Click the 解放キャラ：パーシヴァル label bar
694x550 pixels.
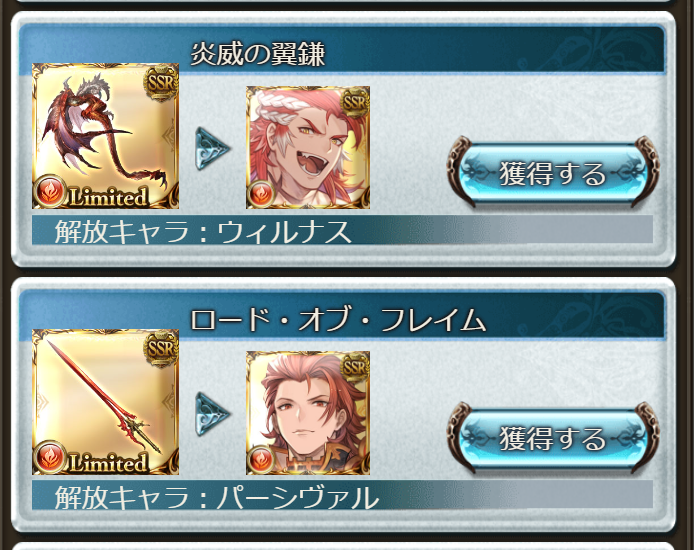(x=342, y=496)
